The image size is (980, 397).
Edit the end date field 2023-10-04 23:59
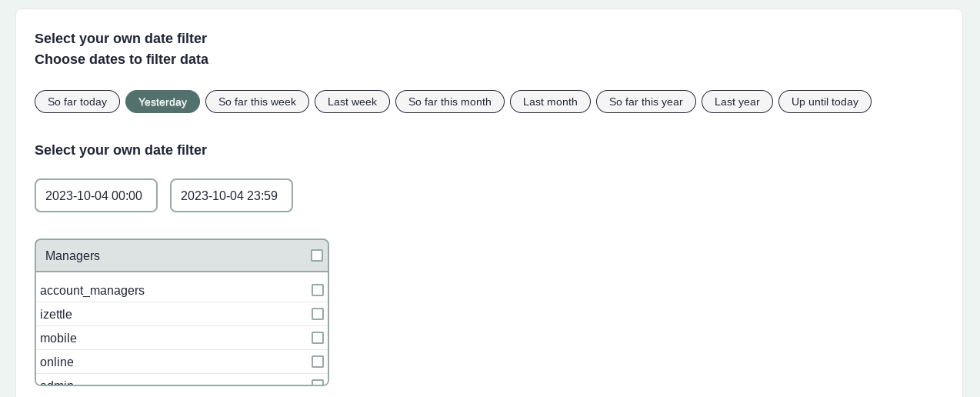pos(231,195)
